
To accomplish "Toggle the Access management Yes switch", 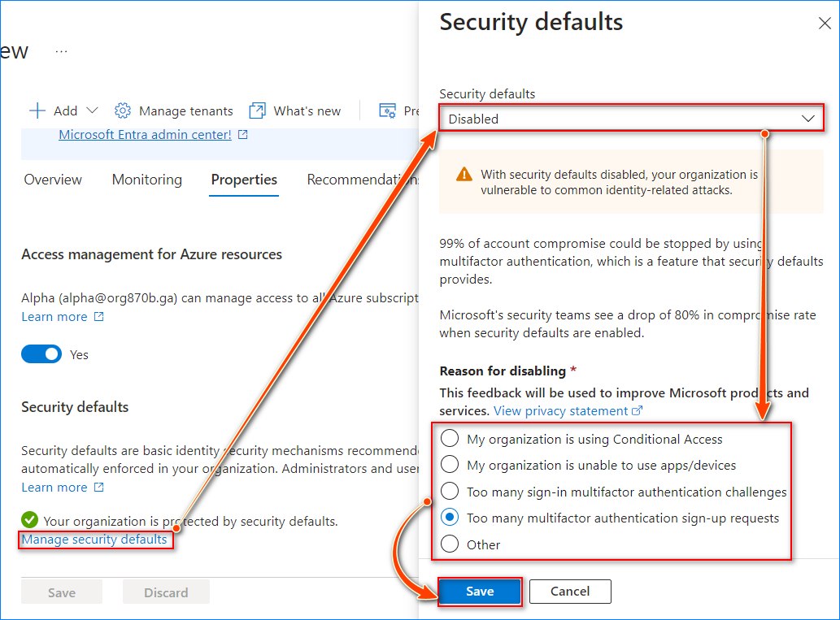I will 41,354.
